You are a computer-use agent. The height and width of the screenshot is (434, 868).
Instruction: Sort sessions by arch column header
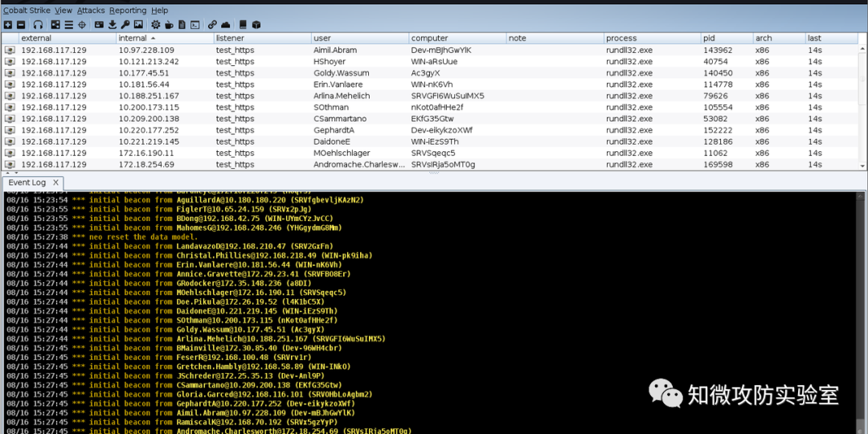[779, 39]
